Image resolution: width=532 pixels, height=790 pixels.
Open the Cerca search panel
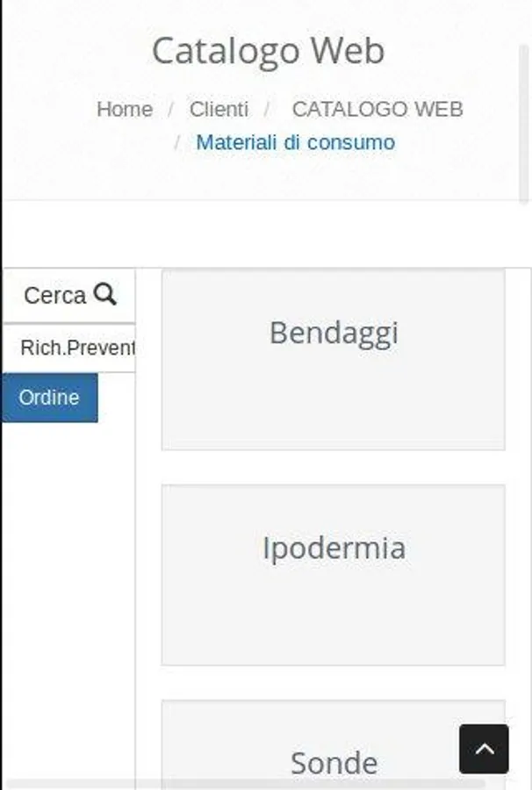pos(68,296)
